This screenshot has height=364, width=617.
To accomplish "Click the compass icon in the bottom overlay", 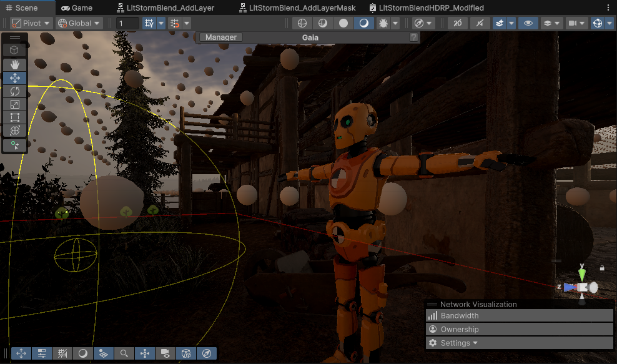I will point(206,353).
